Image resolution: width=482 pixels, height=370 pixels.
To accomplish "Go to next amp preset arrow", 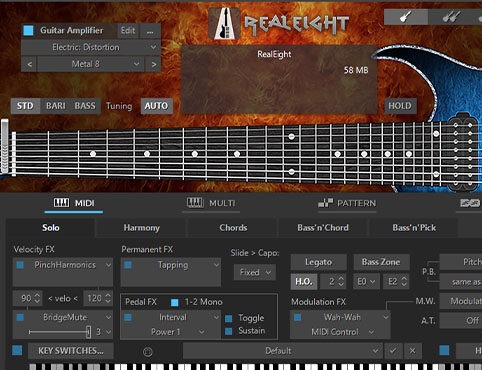I will [x=153, y=64].
